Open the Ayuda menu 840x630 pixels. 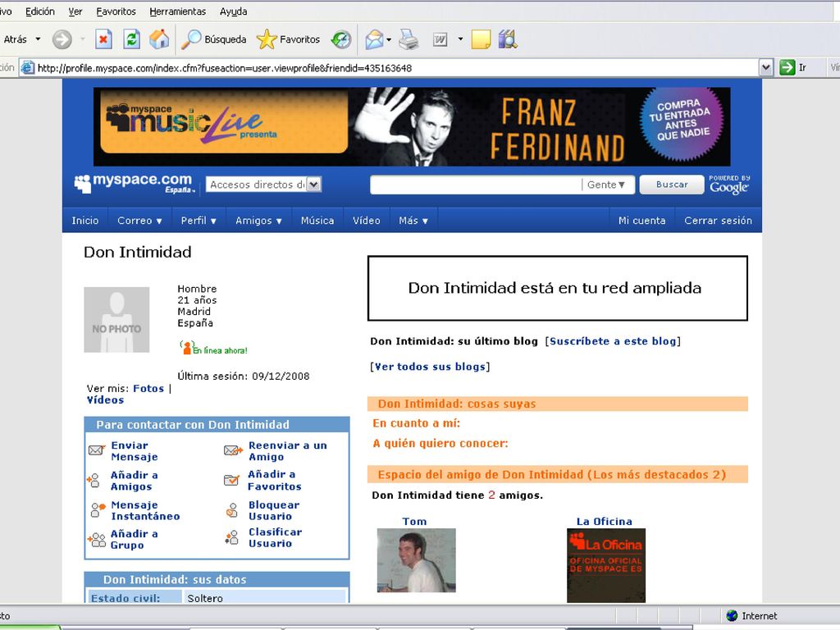(234, 11)
